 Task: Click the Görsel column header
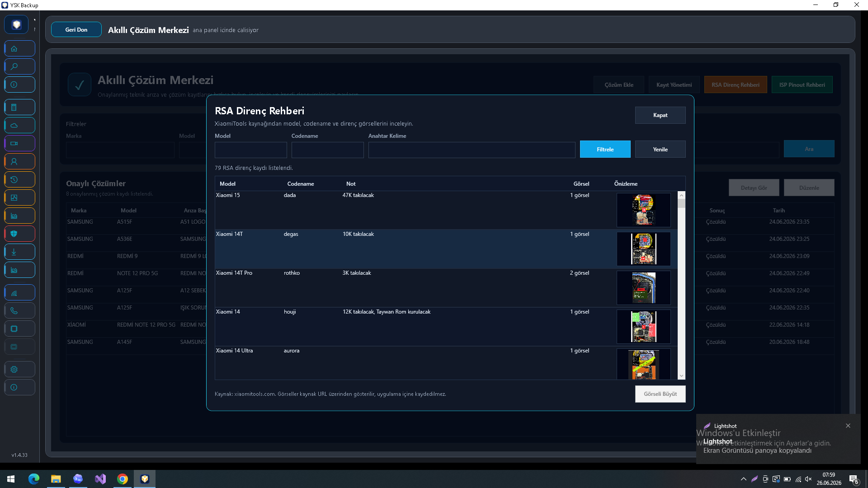coord(581,184)
